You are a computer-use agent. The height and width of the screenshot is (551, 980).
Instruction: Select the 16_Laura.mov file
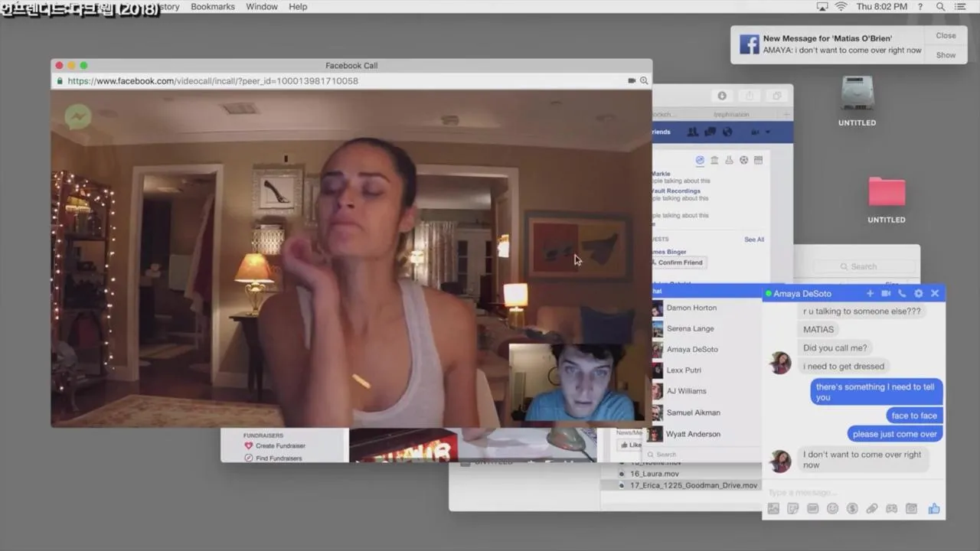click(655, 474)
